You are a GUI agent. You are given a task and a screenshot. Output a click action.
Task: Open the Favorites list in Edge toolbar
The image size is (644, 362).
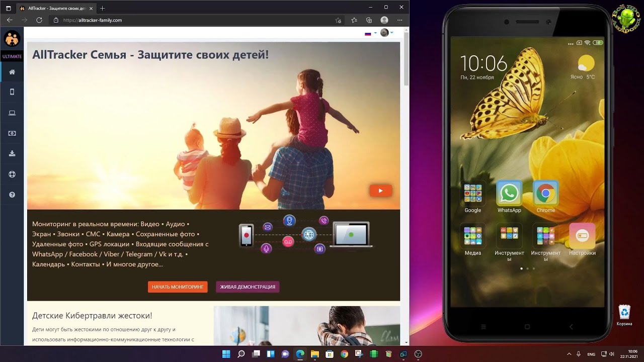[x=354, y=20]
